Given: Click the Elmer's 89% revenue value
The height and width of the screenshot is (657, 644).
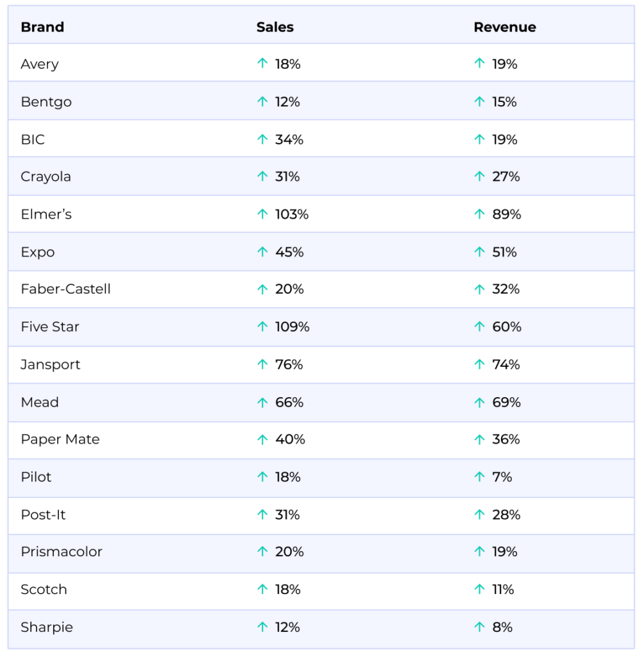Looking at the screenshot, I should tap(507, 214).
